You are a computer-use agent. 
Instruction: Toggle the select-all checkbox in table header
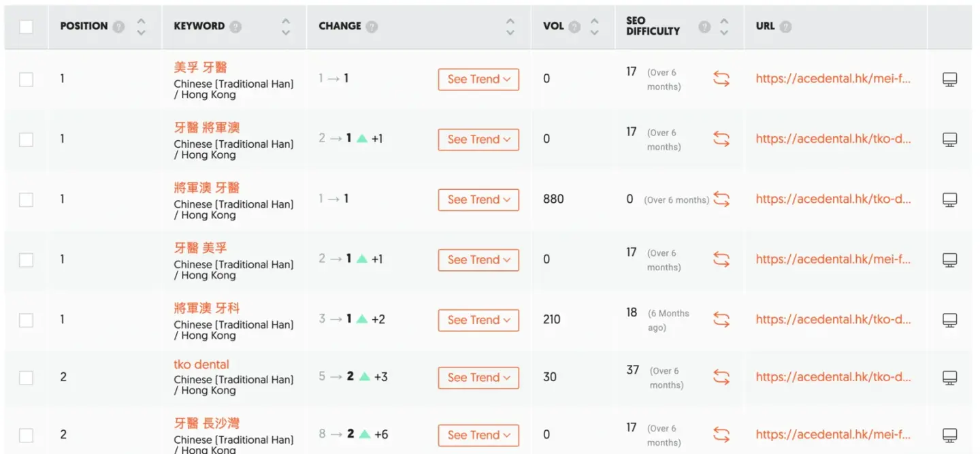pyautogui.click(x=26, y=27)
